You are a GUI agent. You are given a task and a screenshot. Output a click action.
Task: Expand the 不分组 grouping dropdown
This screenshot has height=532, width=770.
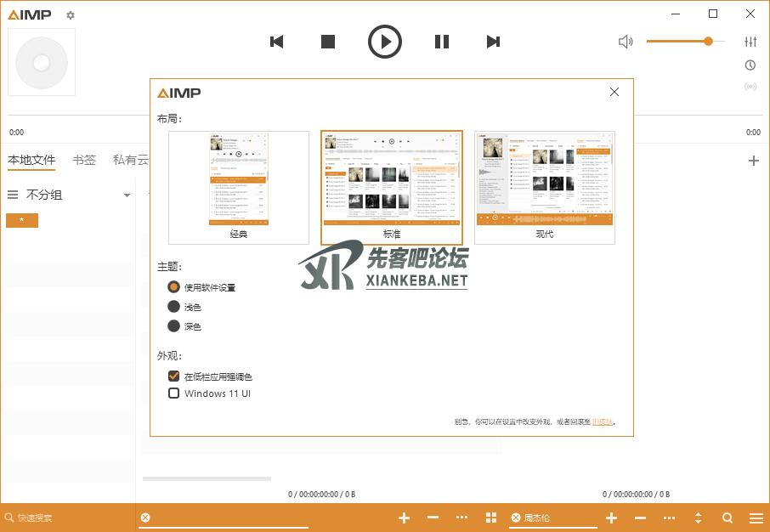click(x=127, y=195)
